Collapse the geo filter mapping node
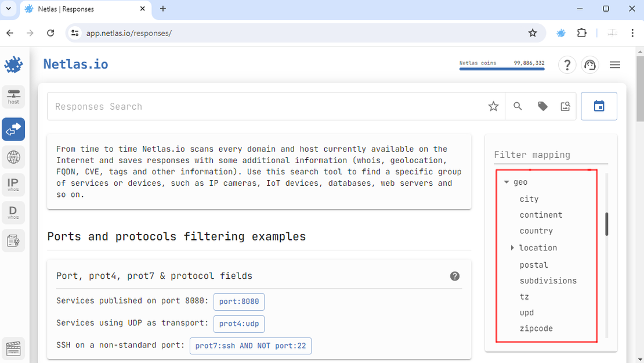644x363 pixels. pos(506,181)
